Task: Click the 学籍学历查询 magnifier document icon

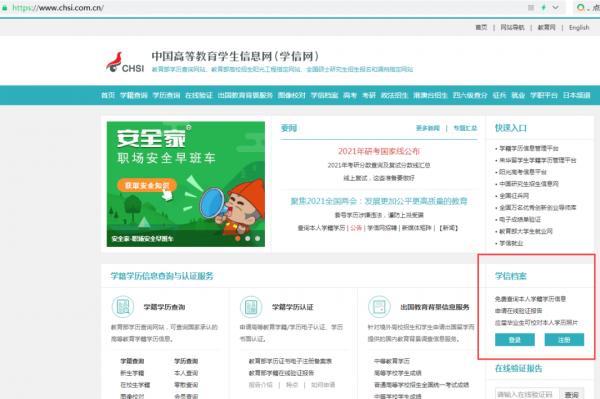Action: tap(123, 306)
